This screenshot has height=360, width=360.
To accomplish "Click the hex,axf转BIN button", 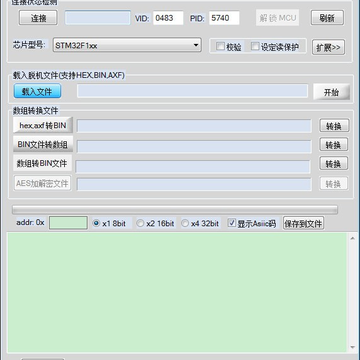I will [x=43, y=126].
